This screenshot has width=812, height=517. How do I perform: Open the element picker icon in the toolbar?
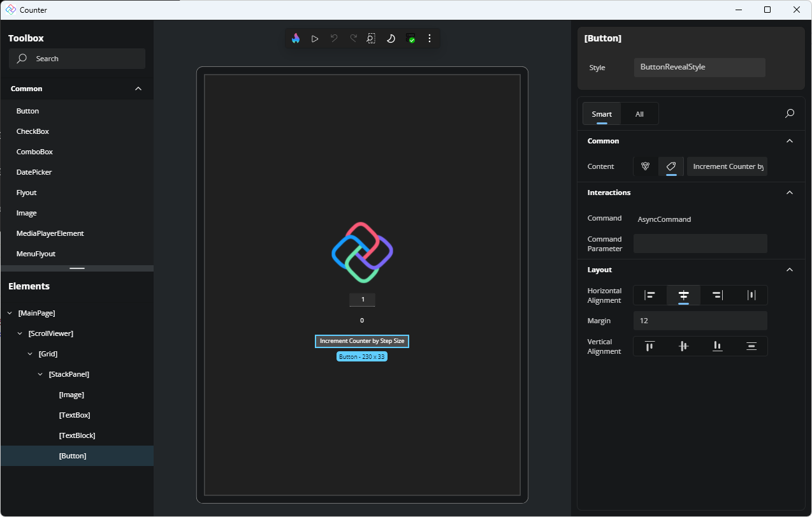click(x=372, y=38)
